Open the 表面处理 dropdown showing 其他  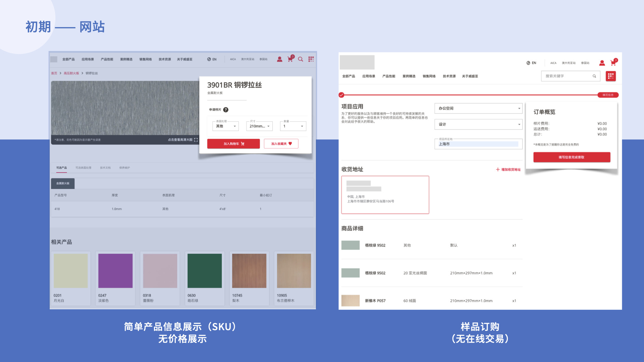[x=225, y=126]
